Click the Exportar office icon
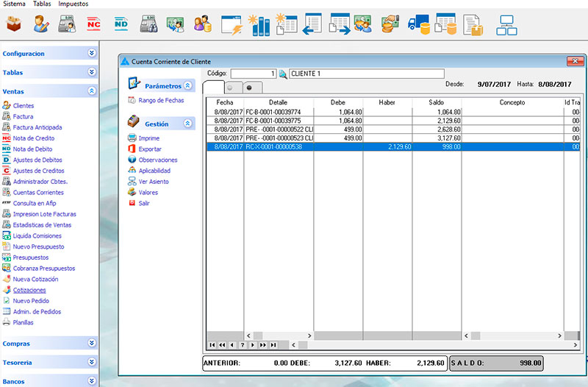This screenshot has height=387, width=588. pos(132,149)
